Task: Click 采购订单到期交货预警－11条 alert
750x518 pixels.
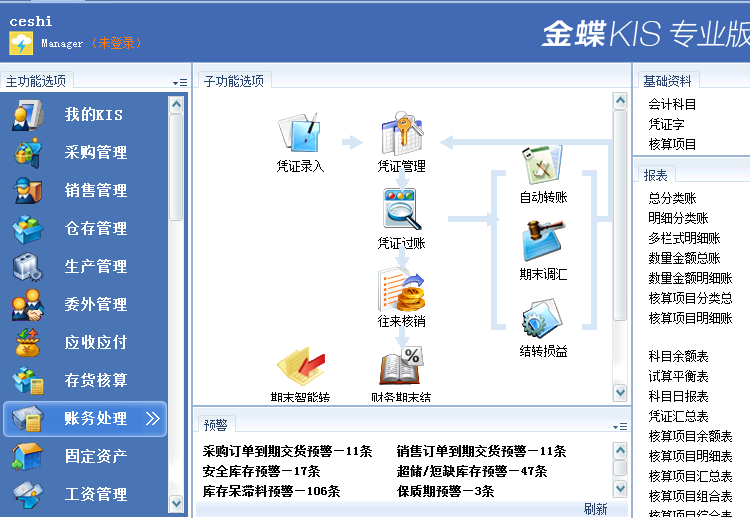Action: point(287,452)
